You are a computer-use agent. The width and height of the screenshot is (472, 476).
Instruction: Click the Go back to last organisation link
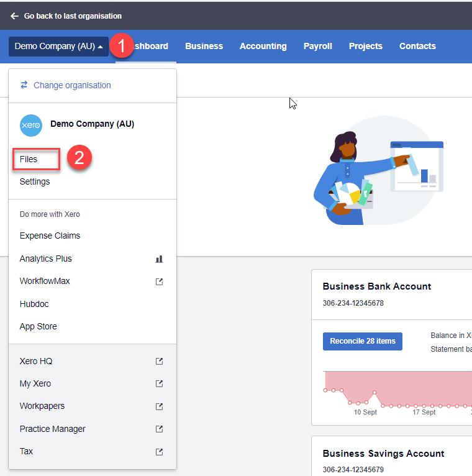(x=73, y=16)
